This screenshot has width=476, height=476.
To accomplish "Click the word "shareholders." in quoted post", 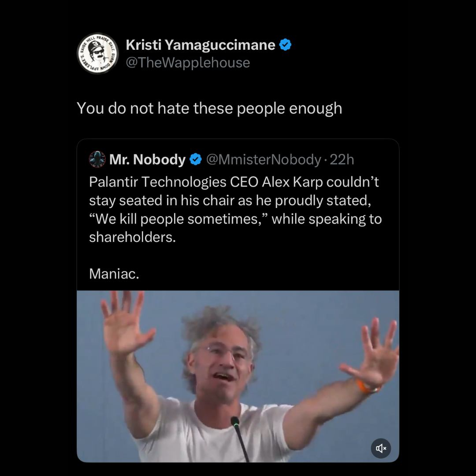I will [132, 237].
